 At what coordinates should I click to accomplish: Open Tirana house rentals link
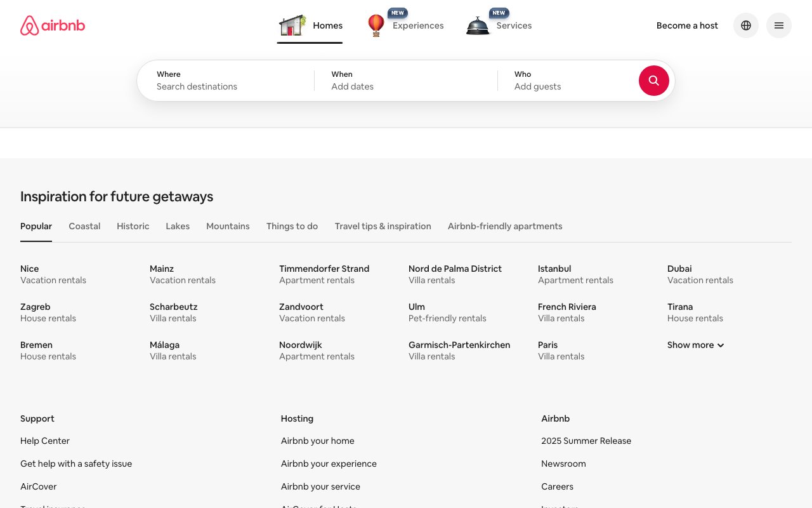695,312
